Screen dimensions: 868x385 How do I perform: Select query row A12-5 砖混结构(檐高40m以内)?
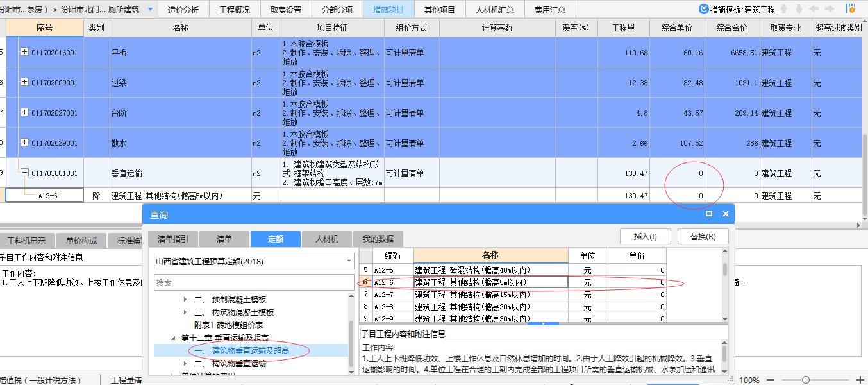tap(513, 270)
